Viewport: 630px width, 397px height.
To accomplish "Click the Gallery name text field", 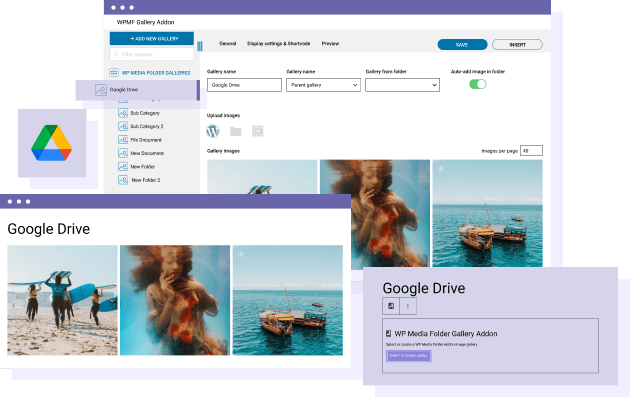I will [244, 85].
